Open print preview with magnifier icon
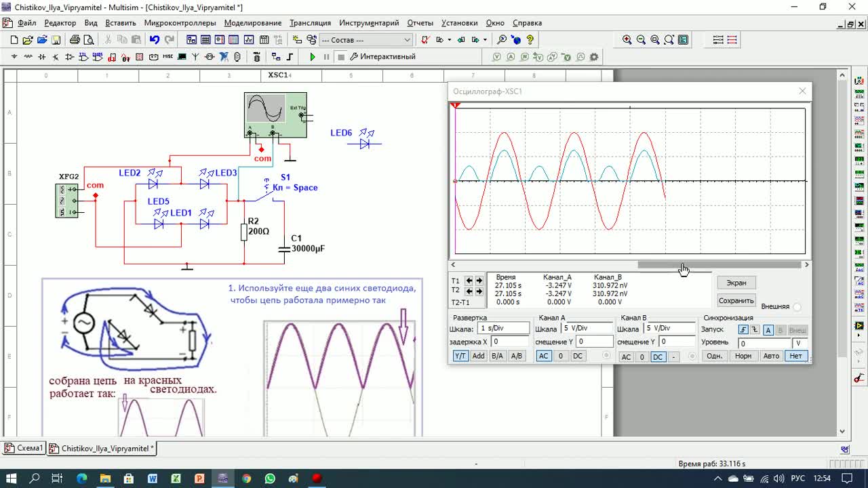Image resolution: width=868 pixels, height=488 pixels. (89, 39)
